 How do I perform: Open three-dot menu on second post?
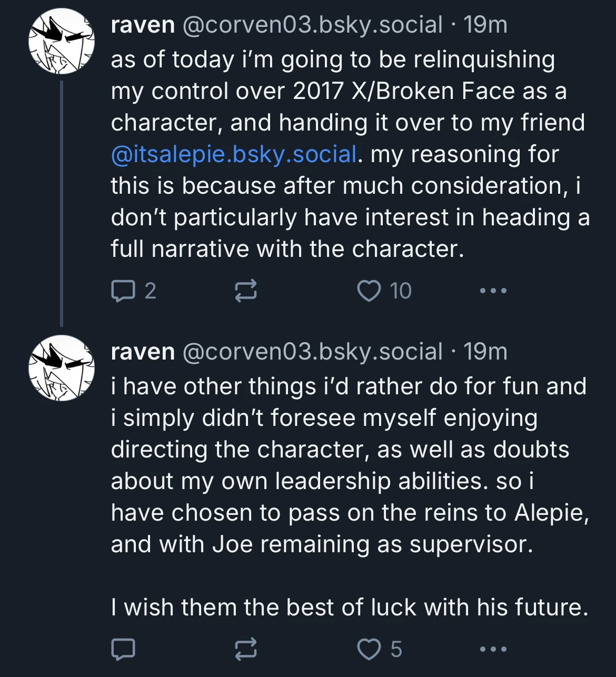[493, 649]
